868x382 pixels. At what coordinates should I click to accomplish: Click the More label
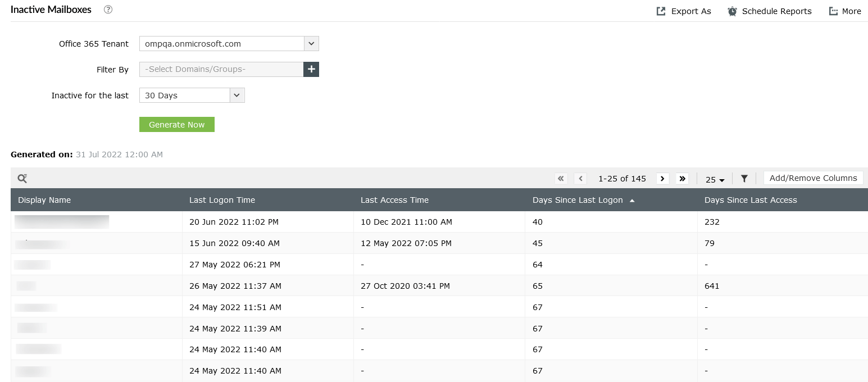tap(851, 11)
